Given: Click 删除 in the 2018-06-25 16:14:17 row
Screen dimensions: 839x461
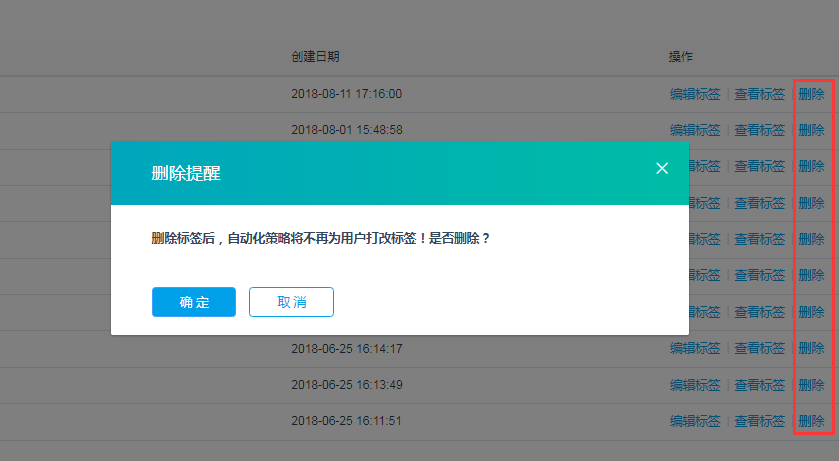Looking at the screenshot, I should (811, 348).
